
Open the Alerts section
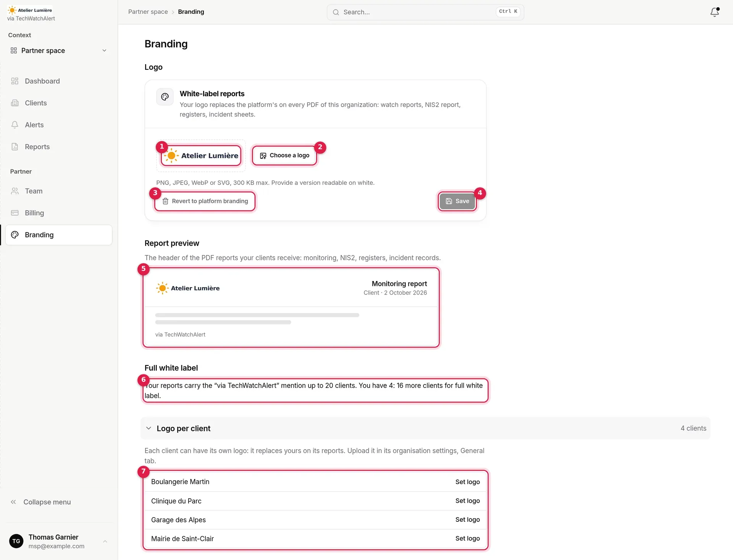pos(59,125)
